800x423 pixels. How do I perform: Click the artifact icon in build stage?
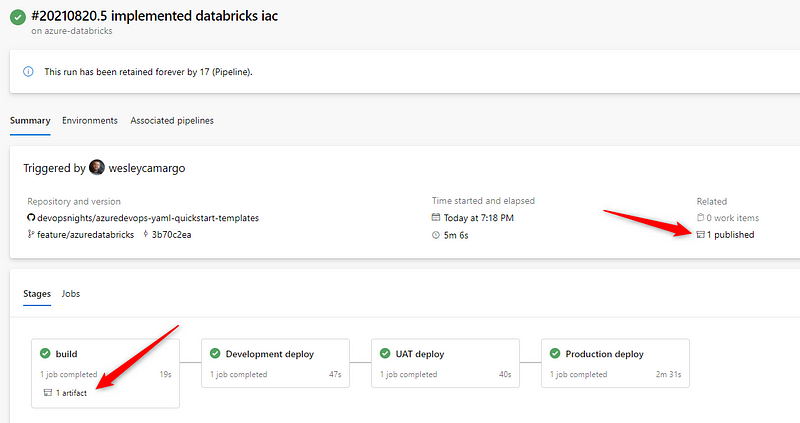(47, 392)
